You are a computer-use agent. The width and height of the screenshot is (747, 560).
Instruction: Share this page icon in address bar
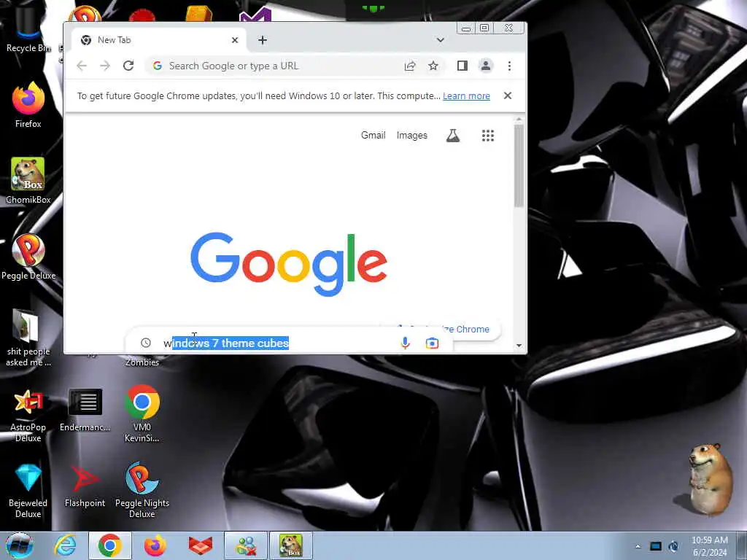coord(410,66)
